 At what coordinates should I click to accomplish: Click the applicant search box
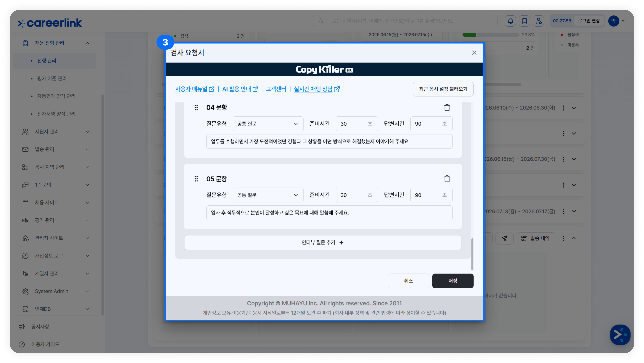point(405,21)
